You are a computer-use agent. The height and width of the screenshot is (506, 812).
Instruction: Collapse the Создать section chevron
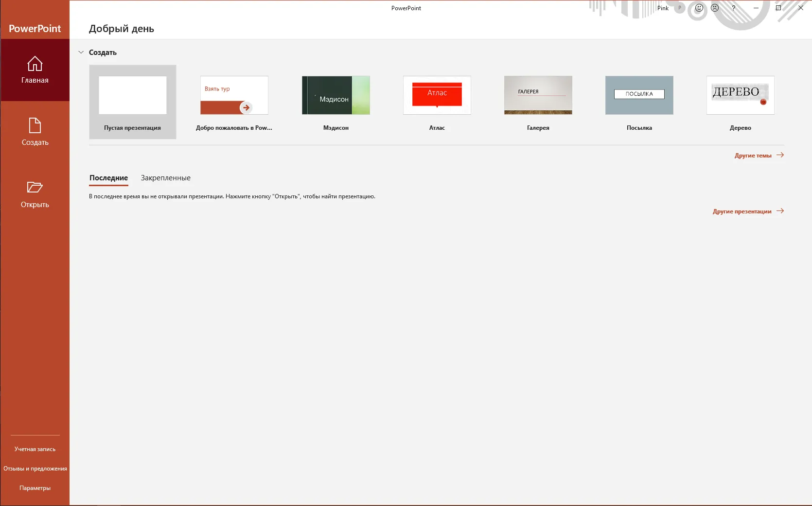pos(81,52)
